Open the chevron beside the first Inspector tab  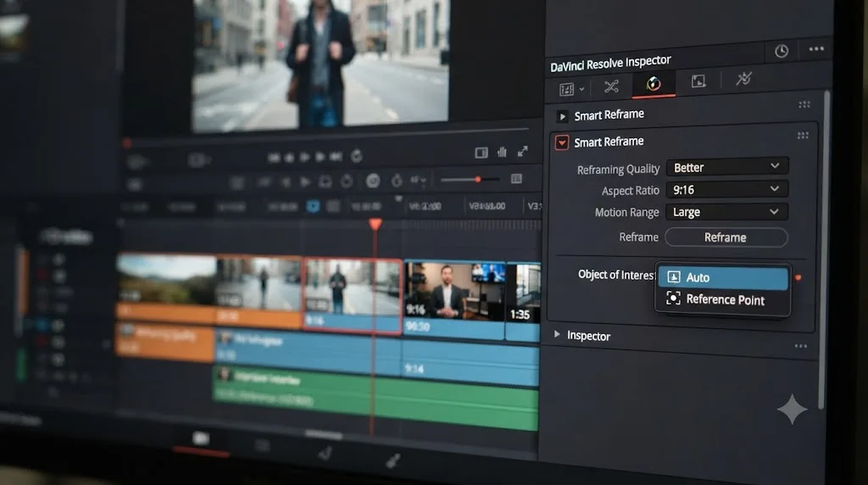[x=581, y=88]
